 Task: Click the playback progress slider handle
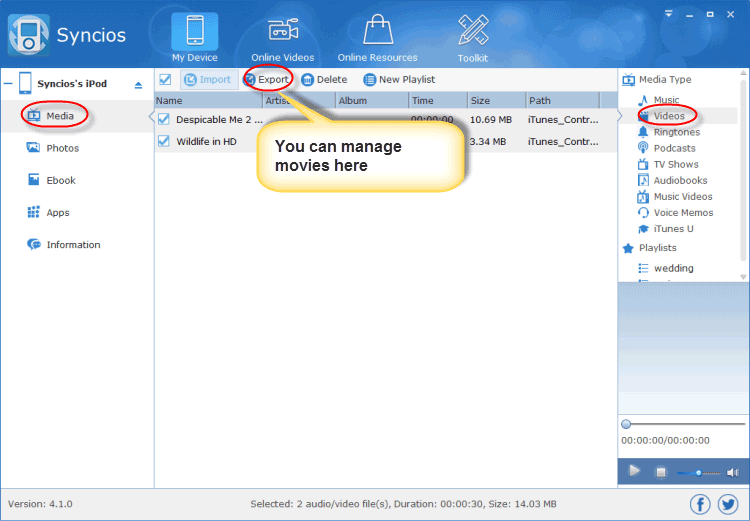(x=626, y=424)
